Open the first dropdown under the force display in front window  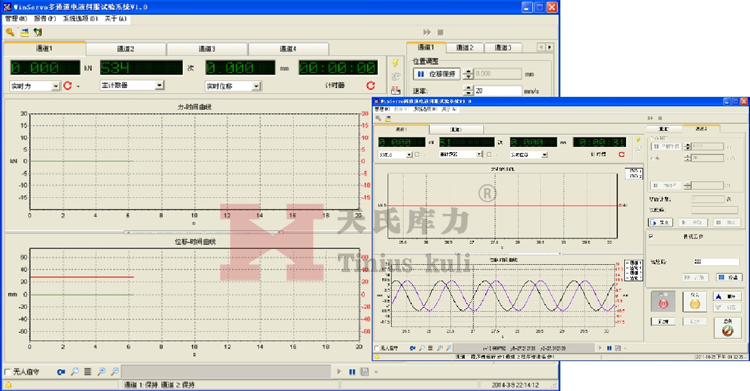point(409,155)
